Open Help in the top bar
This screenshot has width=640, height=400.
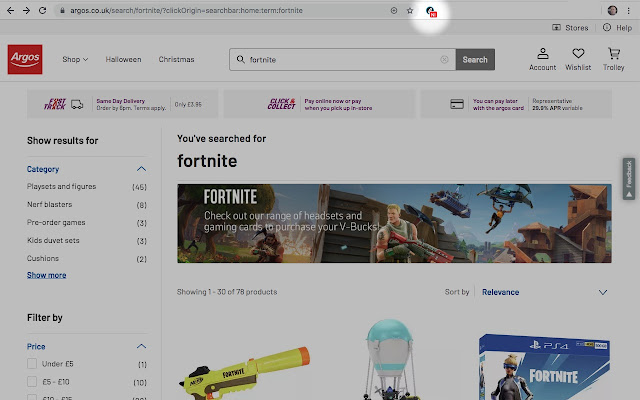[617, 28]
